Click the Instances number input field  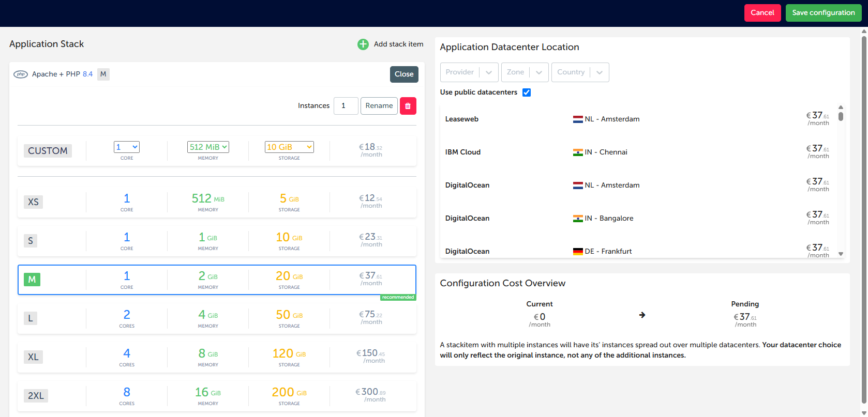[346, 106]
